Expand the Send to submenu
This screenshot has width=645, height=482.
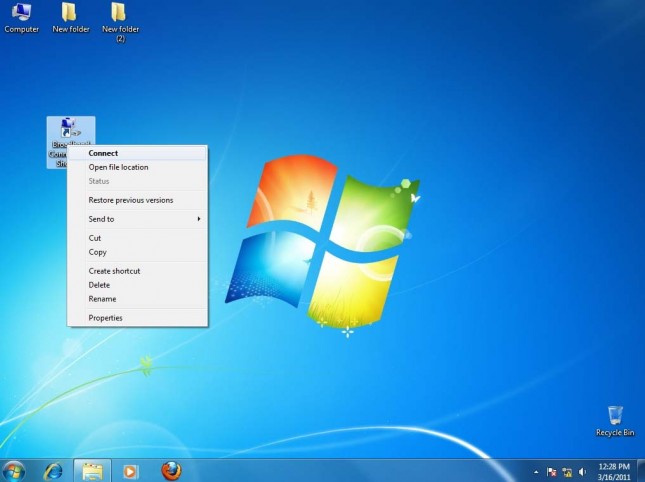(x=137, y=219)
